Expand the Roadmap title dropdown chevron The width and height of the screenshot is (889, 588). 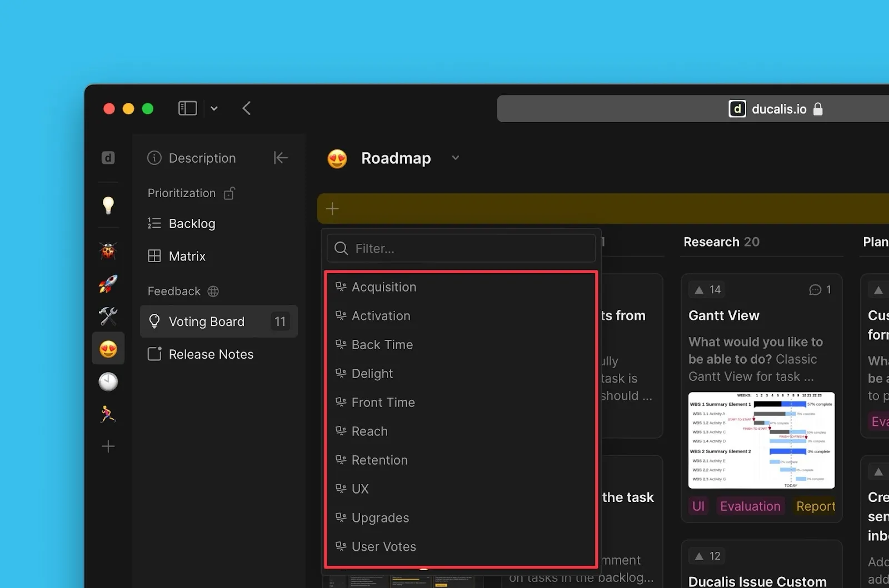point(456,158)
